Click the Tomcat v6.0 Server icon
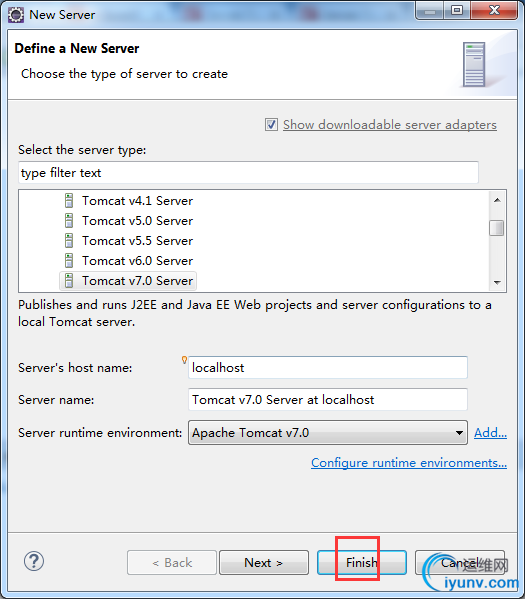This screenshot has height=599, width=525. 69,261
